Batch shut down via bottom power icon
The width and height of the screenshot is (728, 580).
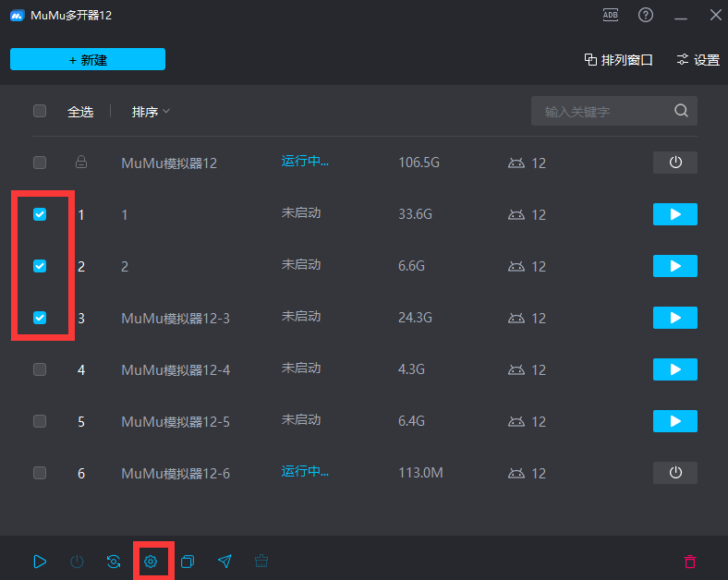77,562
